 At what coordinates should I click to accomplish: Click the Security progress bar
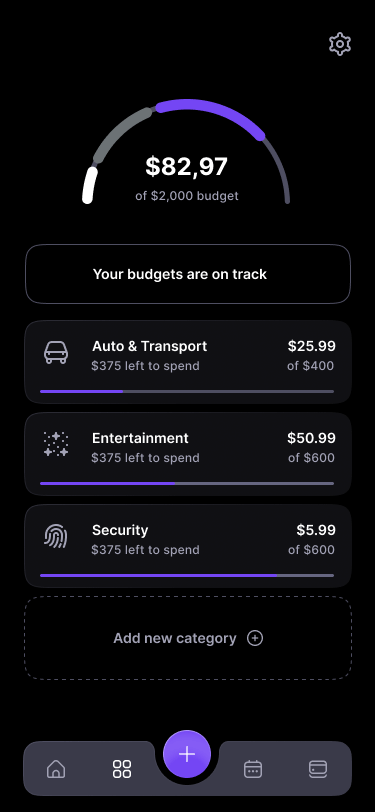click(x=187, y=575)
